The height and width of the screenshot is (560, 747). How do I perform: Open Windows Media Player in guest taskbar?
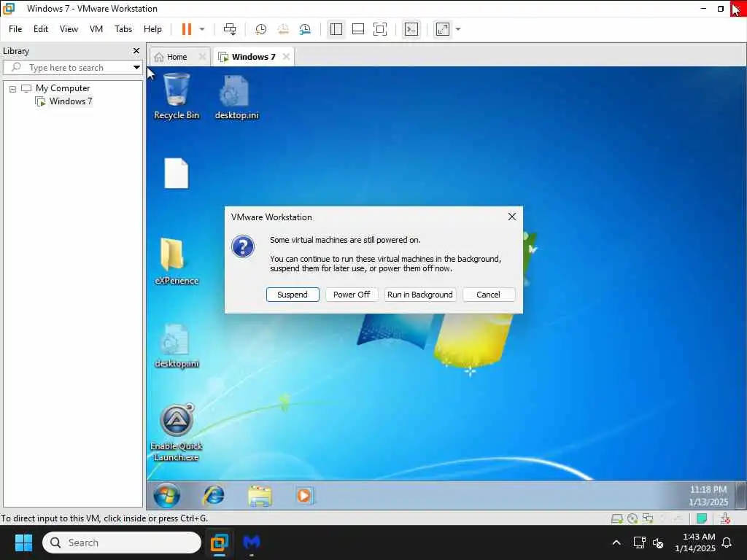coord(304,495)
